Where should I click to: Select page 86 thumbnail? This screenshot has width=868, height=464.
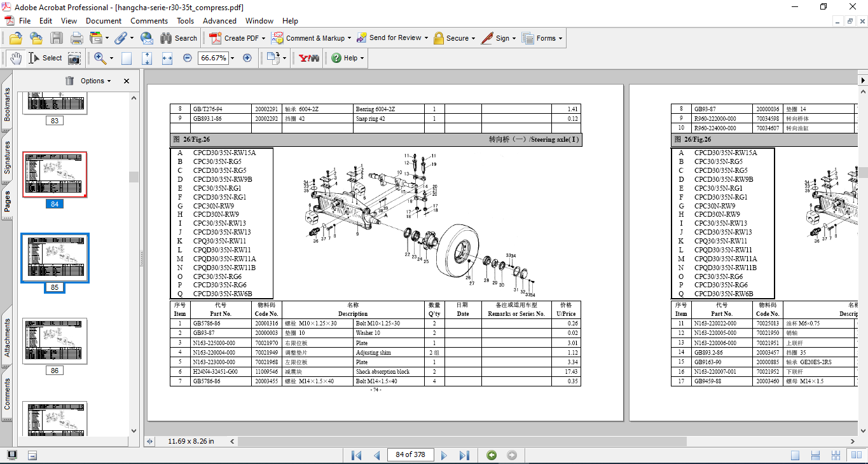pyautogui.click(x=55, y=341)
